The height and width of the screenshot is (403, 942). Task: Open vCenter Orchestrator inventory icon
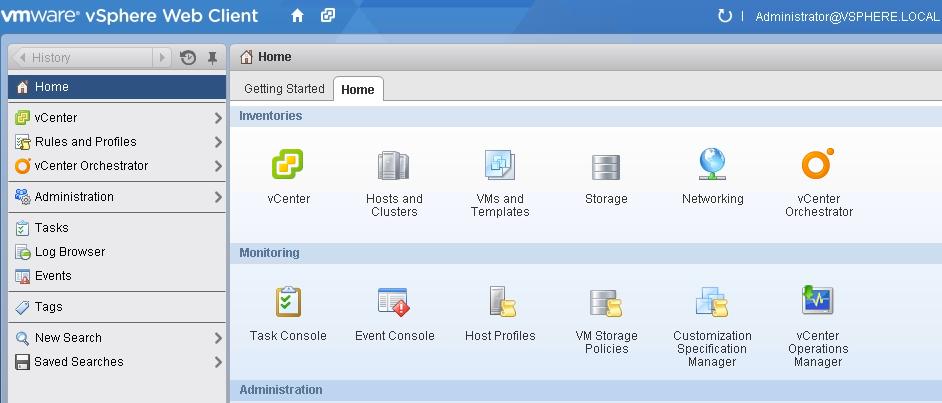[x=818, y=163]
